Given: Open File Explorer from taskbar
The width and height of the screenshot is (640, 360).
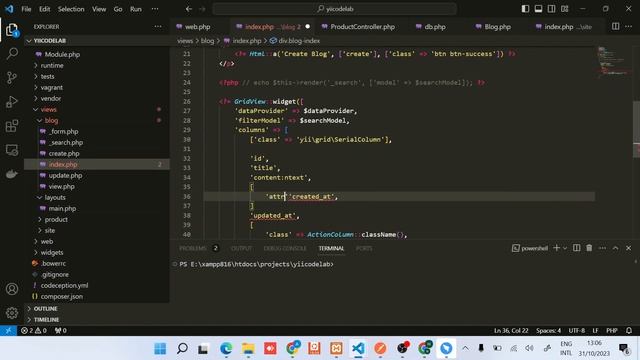Looking at the screenshot, I should click(248, 348).
